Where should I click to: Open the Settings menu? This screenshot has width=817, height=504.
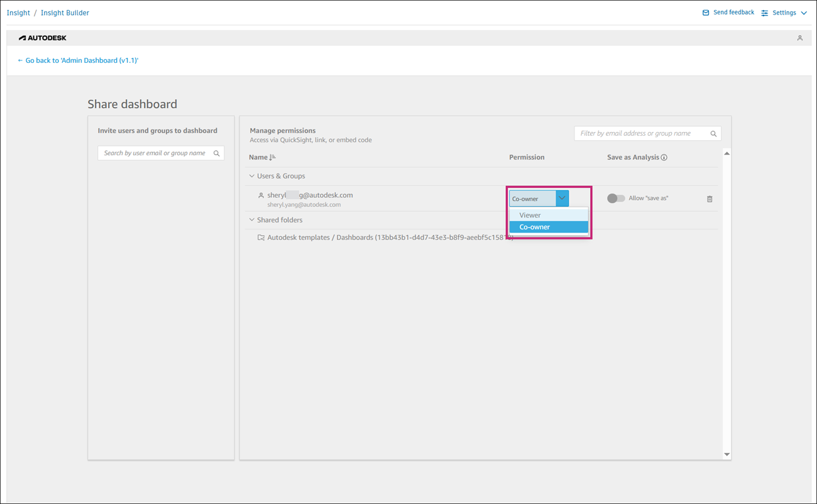point(784,13)
